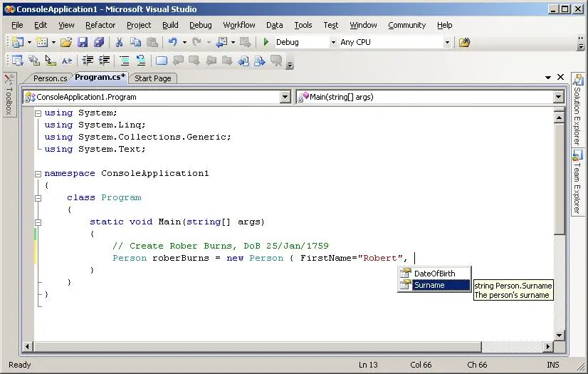Click the Navigate Backward icon
588x374 pixels.
click(221, 42)
